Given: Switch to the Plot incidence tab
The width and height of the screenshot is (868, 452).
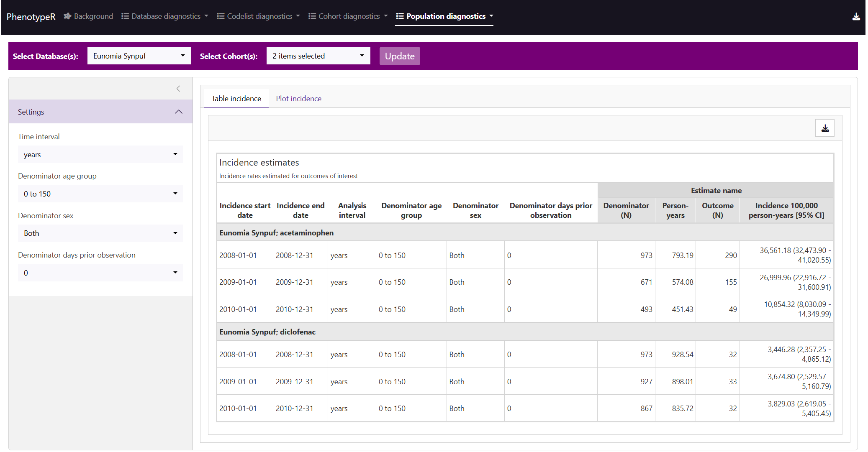Looking at the screenshot, I should pos(298,99).
